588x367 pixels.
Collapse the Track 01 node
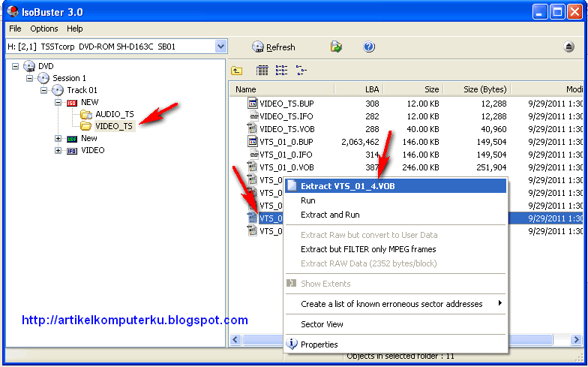point(43,90)
